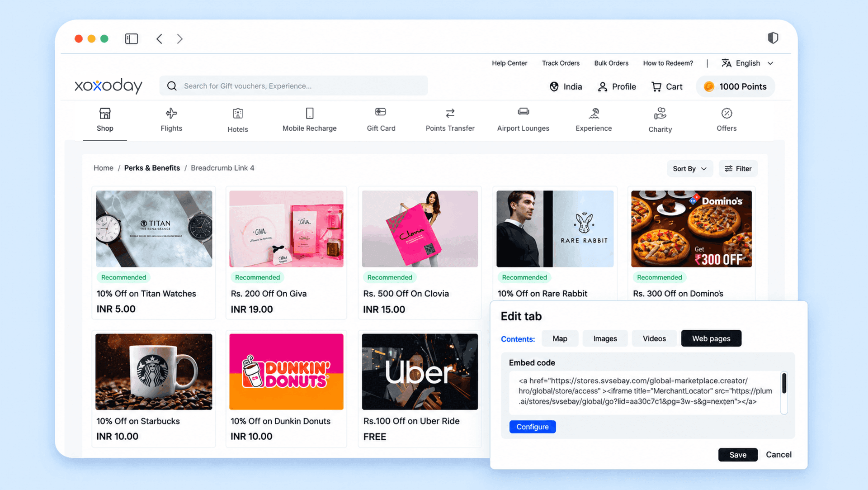This screenshot has width=868, height=490.
Task: Open the Domino's offer image
Action: coord(692,228)
